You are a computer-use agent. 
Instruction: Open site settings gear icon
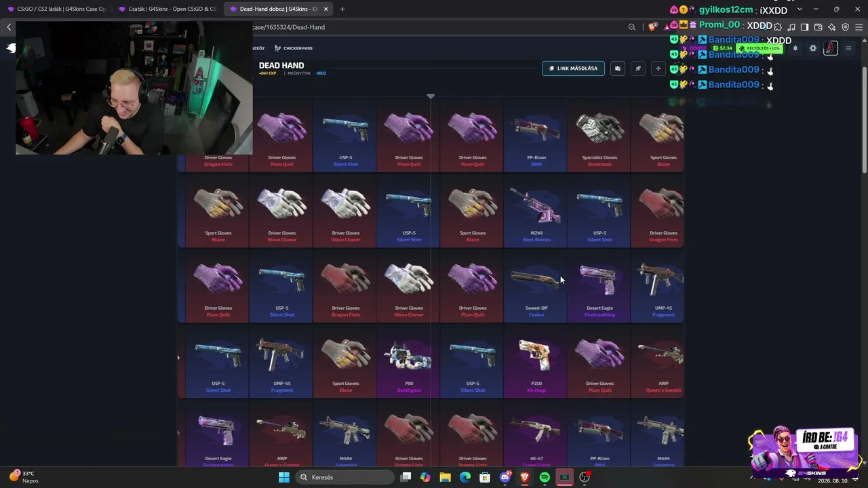(813, 49)
